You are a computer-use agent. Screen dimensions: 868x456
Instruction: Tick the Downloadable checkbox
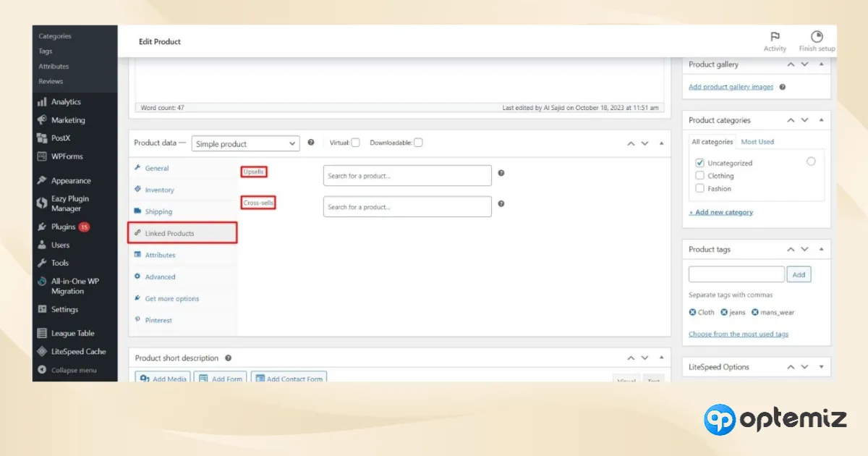pos(418,143)
